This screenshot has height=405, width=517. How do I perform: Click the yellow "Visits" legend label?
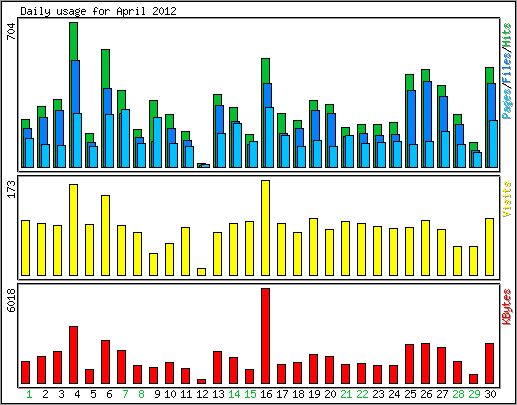(x=507, y=199)
